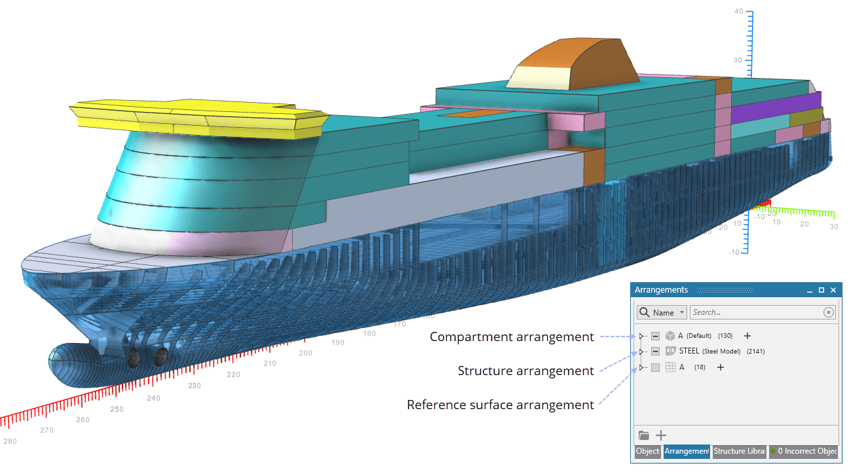Screen dimensions: 868x472
Task: Expand the STEEL (Steel Model) tree node
Action: 641,352
